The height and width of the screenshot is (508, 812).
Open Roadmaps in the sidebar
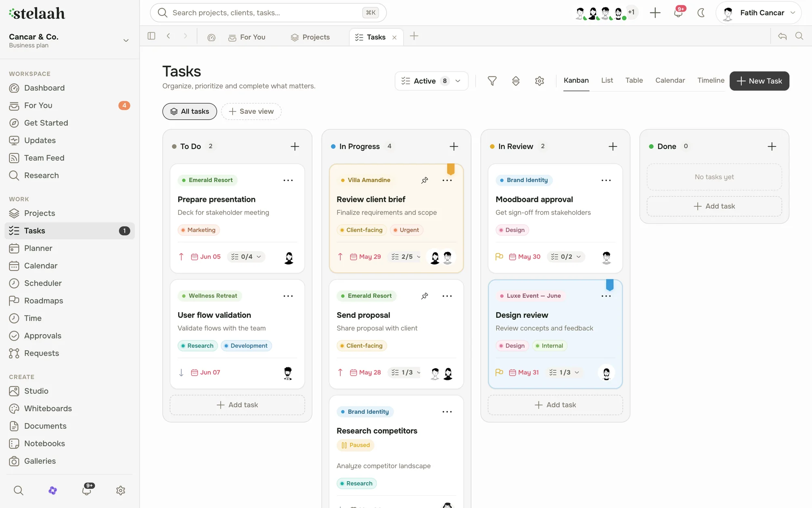point(69,300)
